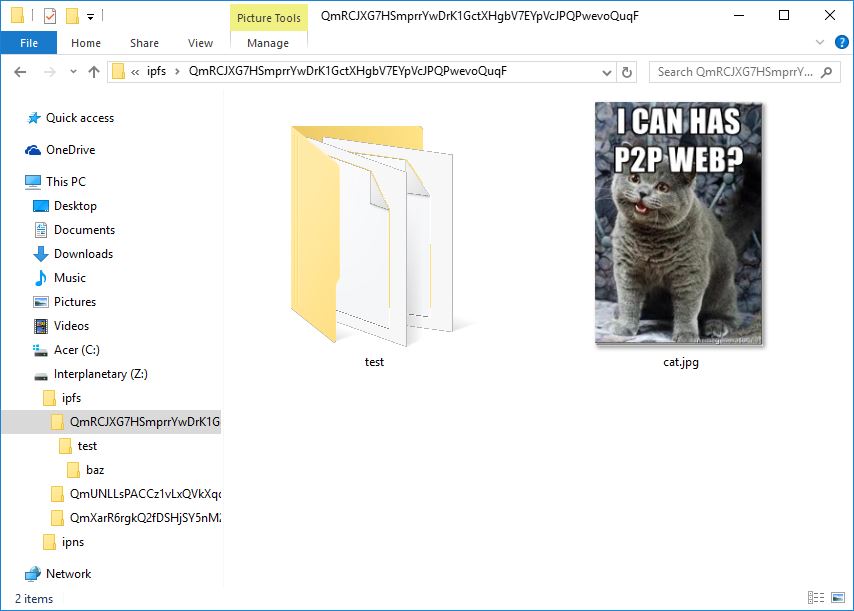This screenshot has height=611, width=854.
Task: Switch to the View ribbon tab
Action: pyautogui.click(x=200, y=43)
